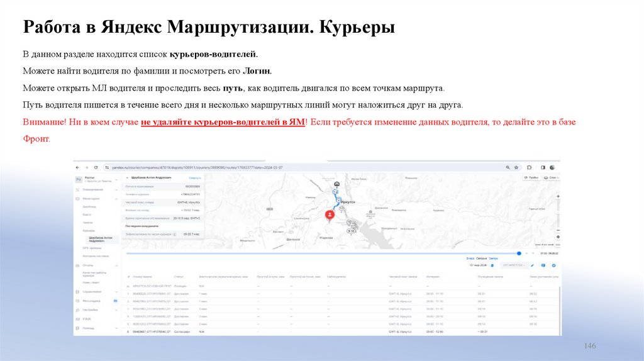Expand the Помощь sidebar section
This screenshot has height=361, width=644.
click(97, 328)
